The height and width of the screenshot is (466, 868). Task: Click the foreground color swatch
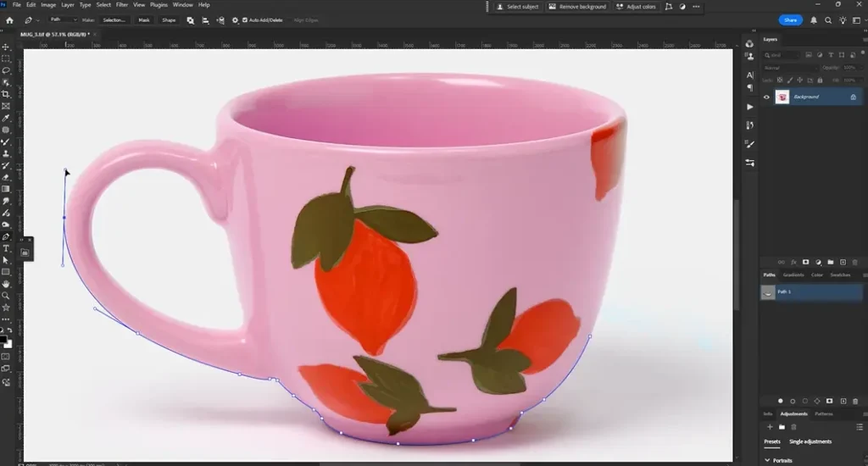point(4,339)
